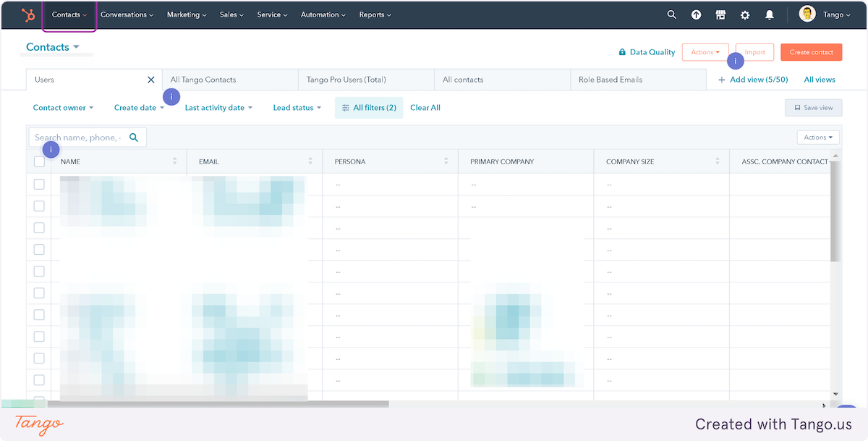Open the Tango account menu

pos(835,14)
